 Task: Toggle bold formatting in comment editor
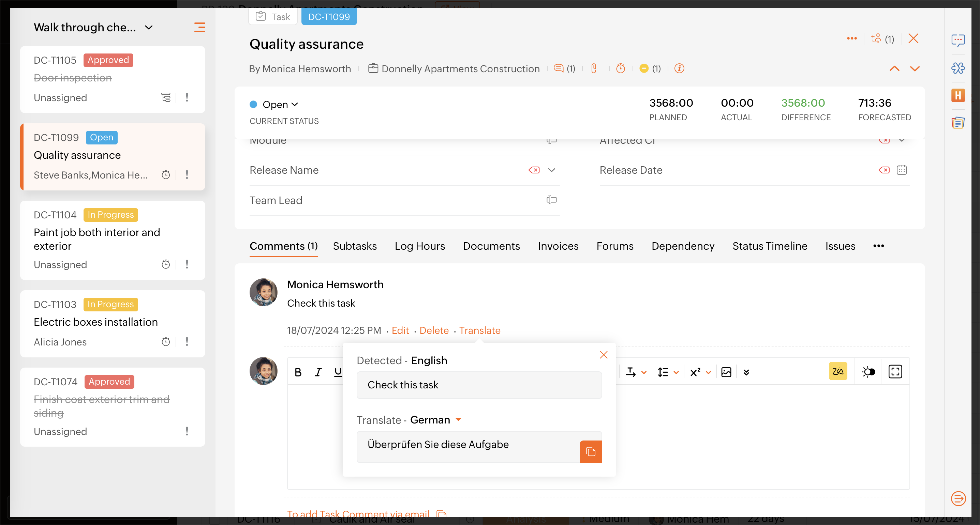[298, 372]
